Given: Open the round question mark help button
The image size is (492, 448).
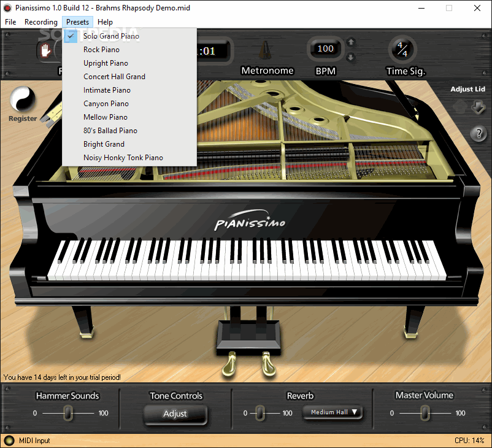Looking at the screenshot, I should click(478, 134).
